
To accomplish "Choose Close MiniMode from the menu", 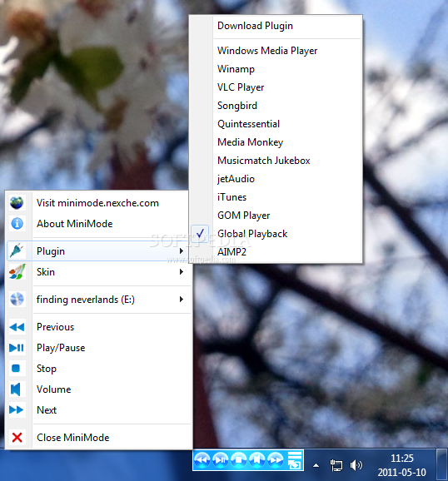I will click(98, 438).
